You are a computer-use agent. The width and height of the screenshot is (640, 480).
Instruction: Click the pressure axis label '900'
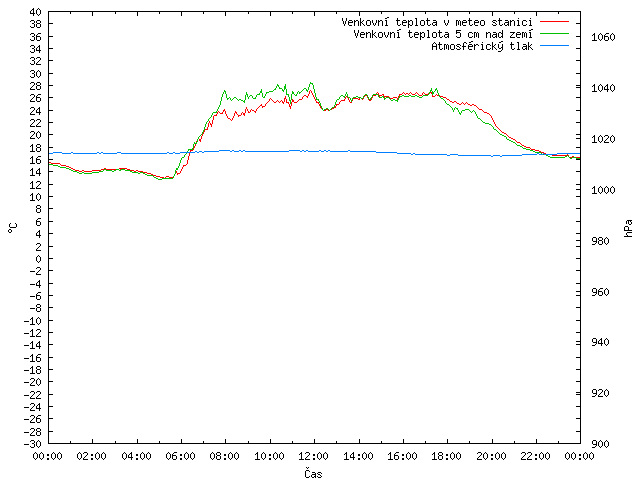click(600, 444)
